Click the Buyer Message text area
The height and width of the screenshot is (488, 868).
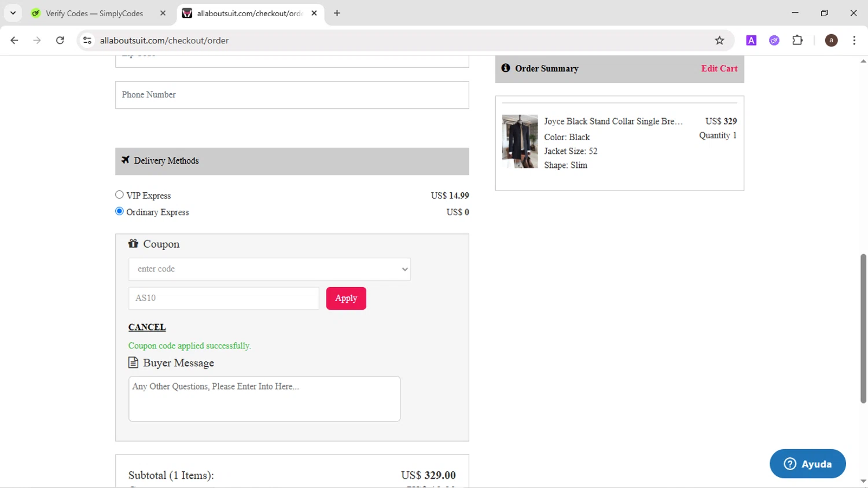click(264, 399)
